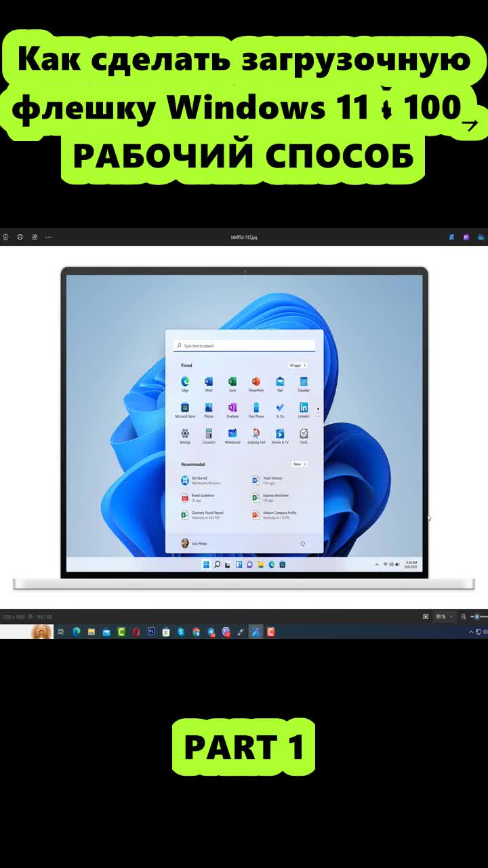This screenshot has height=868, width=488.
Task: Open the 88 % zoom level dropdown
Action: (x=445, y=617)
